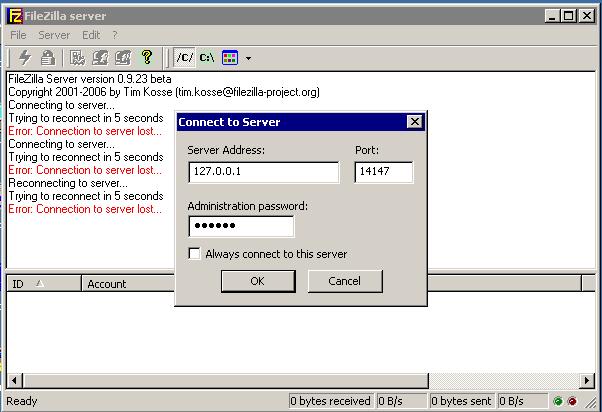
Task: Click the Server Address input field
Action: click(264, 172)
